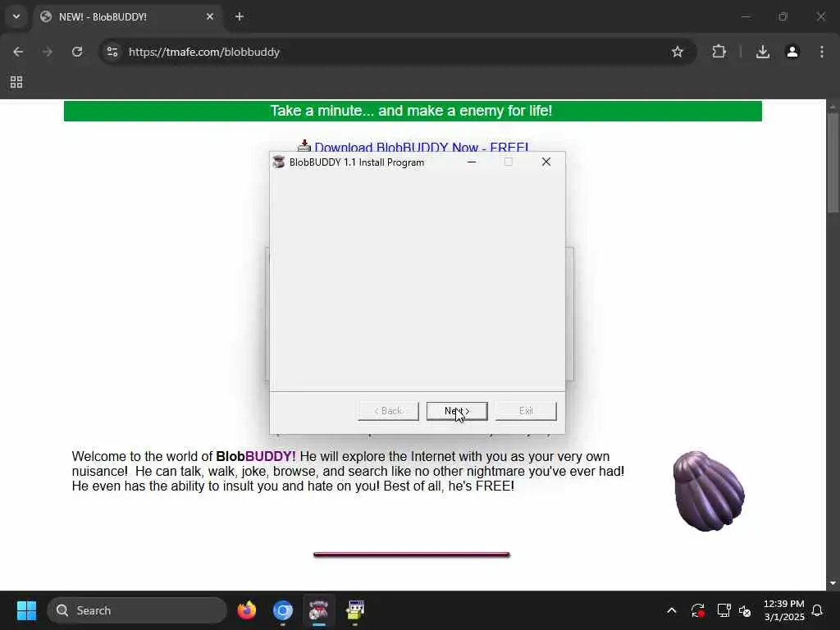
Task: Open the notifications bell icon
Action: click(817, 610)
